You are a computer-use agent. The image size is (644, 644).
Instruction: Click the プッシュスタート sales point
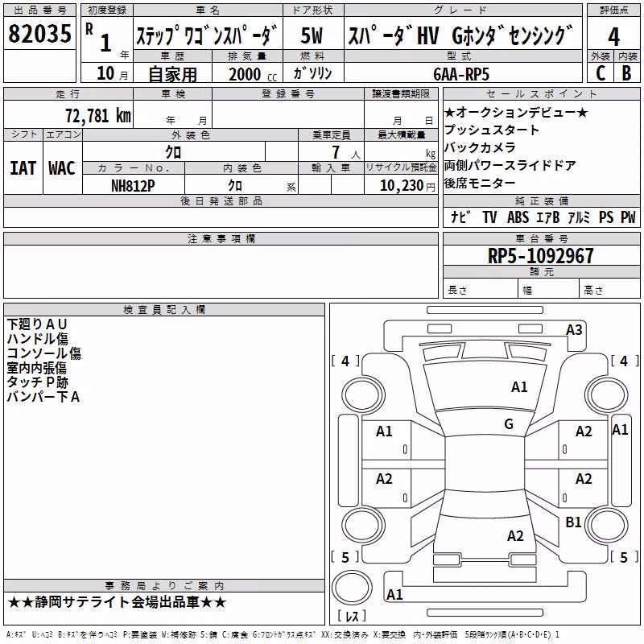(492, 130)
